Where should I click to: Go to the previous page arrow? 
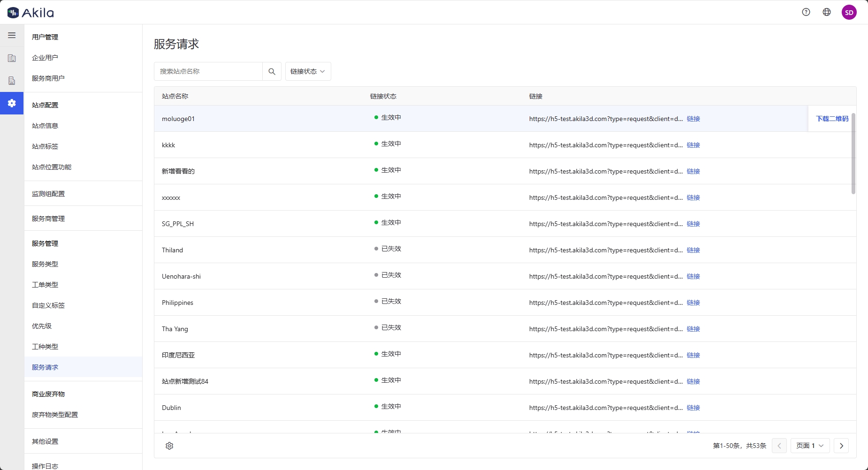point(779,446)
